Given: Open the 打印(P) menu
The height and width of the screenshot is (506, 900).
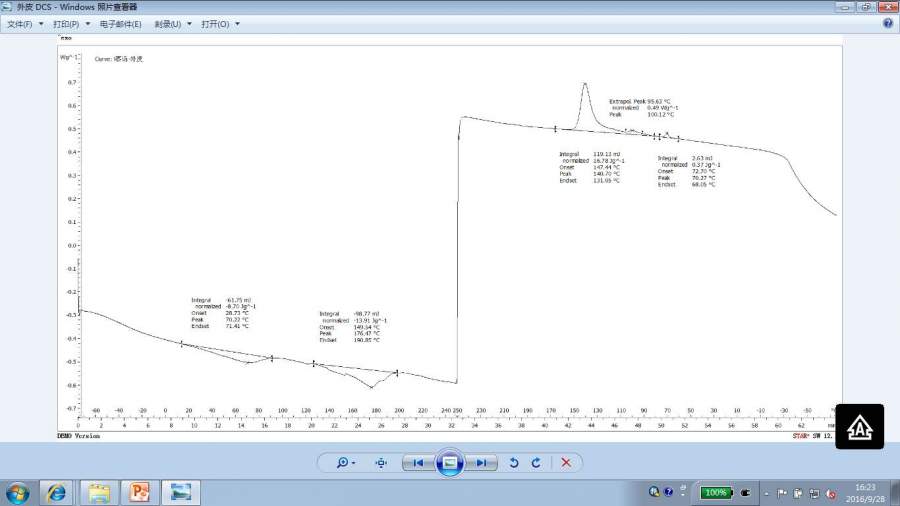Looking at the screenshot, I should (66, 24).
